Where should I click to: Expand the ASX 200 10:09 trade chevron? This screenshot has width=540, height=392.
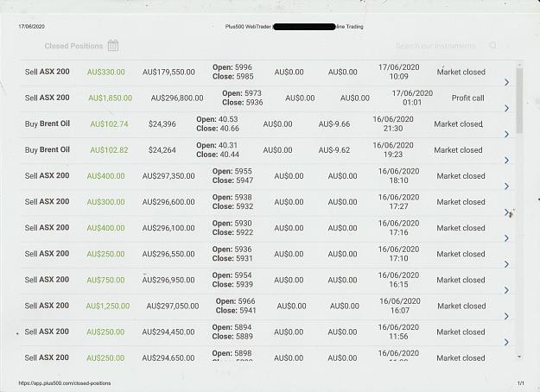[506, 82]
